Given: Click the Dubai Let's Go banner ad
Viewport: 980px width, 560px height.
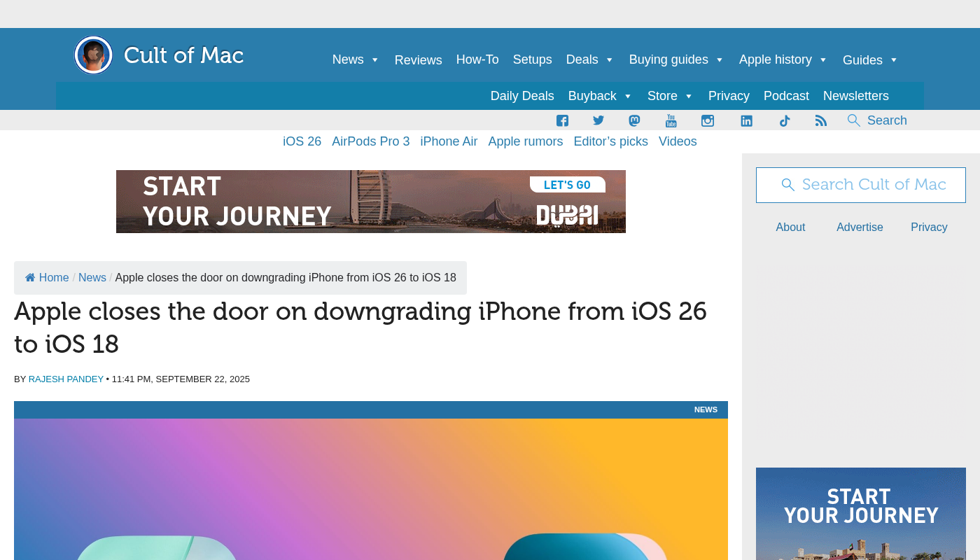Looking at the screenshot, I should point(371,202).
